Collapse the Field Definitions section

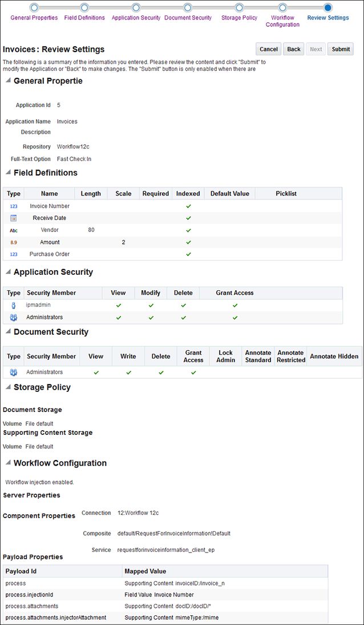coord(7,173)
